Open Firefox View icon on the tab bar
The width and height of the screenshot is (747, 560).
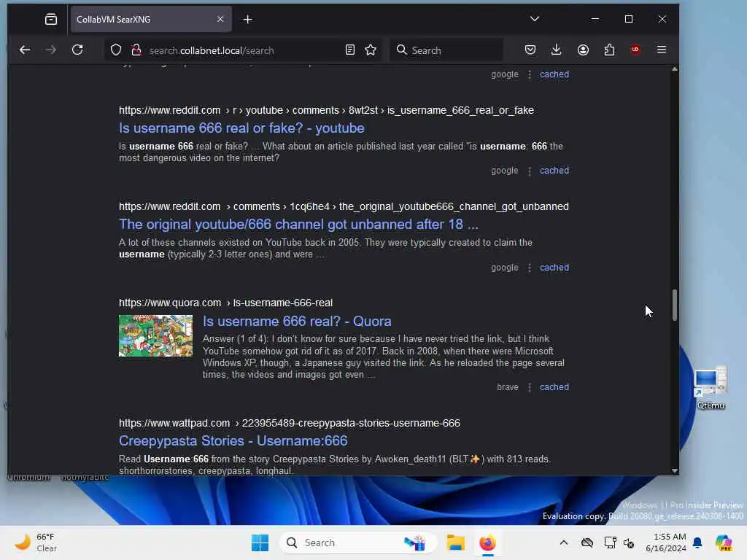pyautogui.click(x=51, y=20)
